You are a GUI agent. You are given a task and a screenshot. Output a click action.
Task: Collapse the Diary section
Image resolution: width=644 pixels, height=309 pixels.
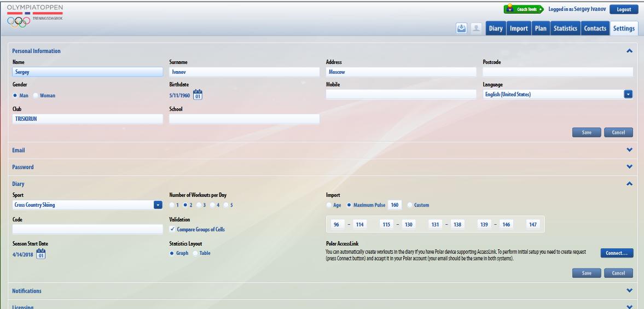click(x=629, y=184)
